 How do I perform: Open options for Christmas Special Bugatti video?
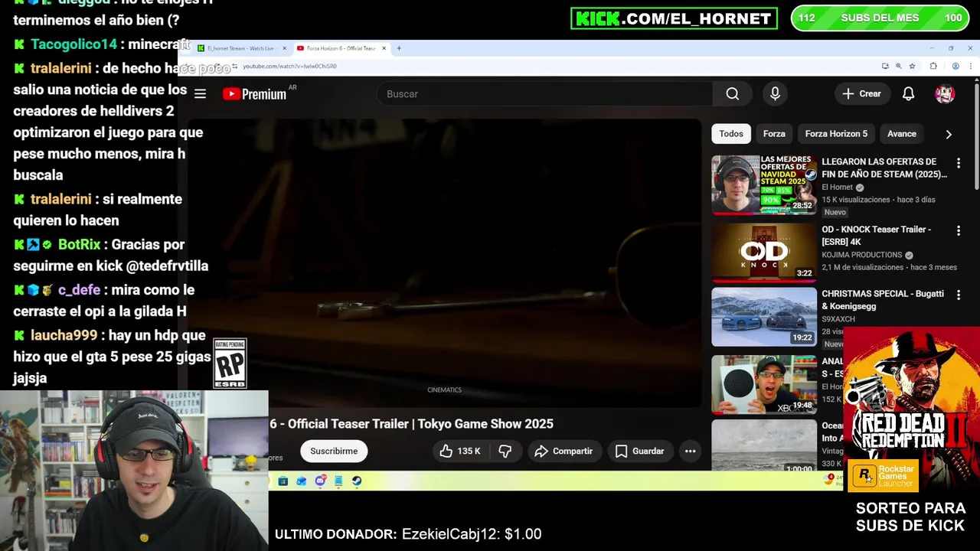pos(958,295)
